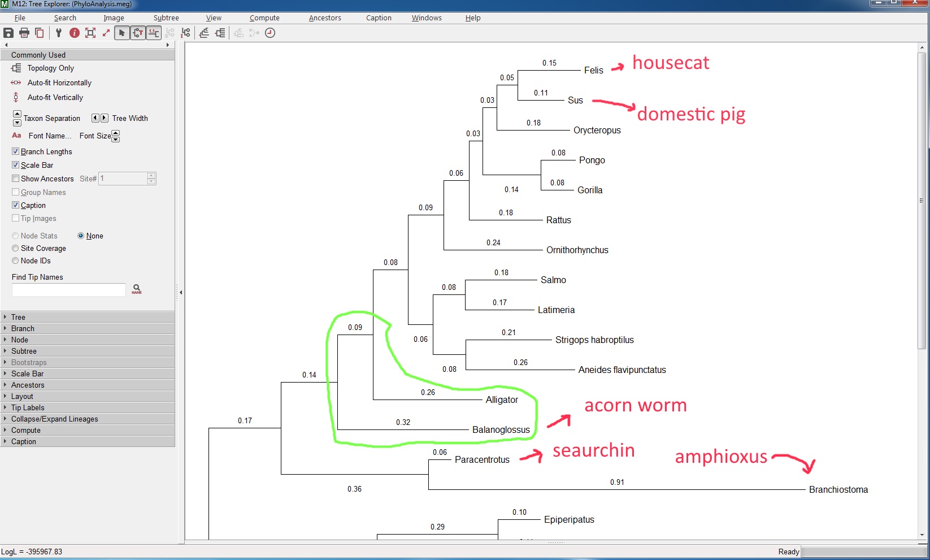Image resolution: width=930 pixels, height=560 pixels.
Task: Click the Copy to clipboard icon
Action: [40, 33]
